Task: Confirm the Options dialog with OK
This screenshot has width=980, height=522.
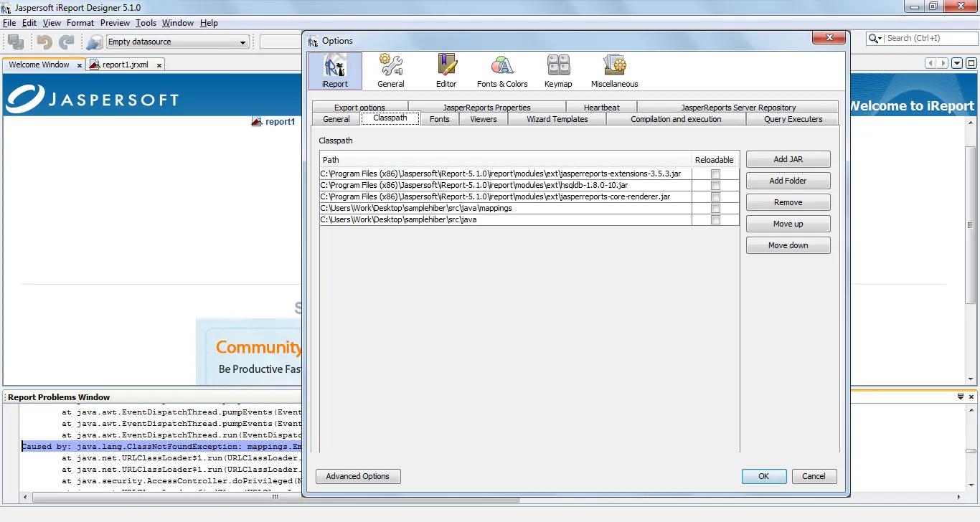Action: click(764, 476)
